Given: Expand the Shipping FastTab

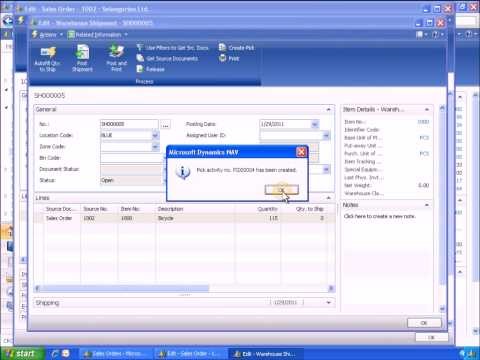Looking at the screenshot, I should [x=329, y=303].
